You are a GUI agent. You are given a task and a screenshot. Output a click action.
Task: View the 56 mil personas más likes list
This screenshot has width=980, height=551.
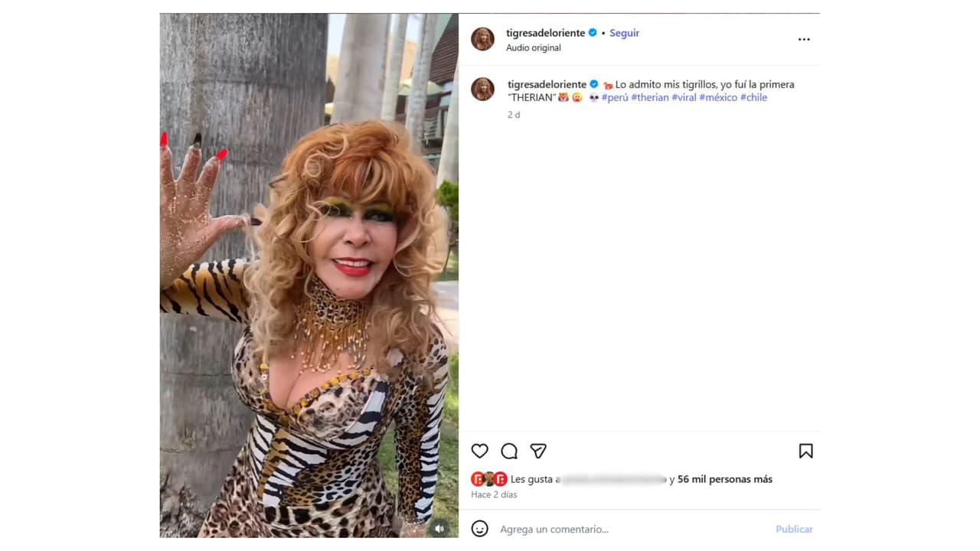(x=725, y=479)
